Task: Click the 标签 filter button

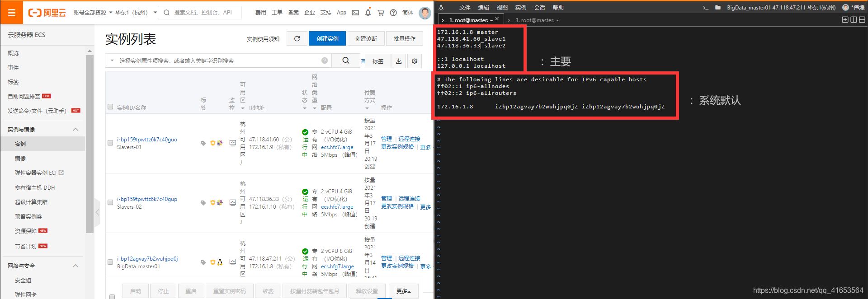Action: click(x=378, y=61)
